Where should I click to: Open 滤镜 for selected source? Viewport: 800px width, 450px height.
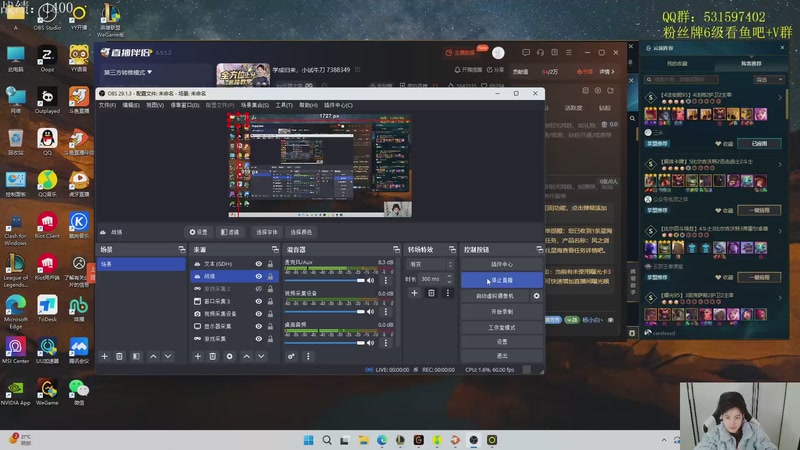[230, 232]
